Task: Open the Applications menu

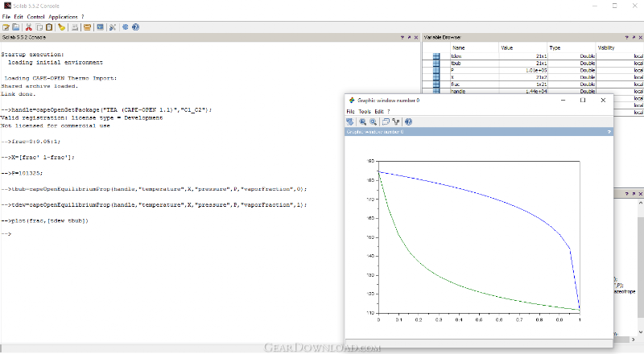Action: coord(63,17)
